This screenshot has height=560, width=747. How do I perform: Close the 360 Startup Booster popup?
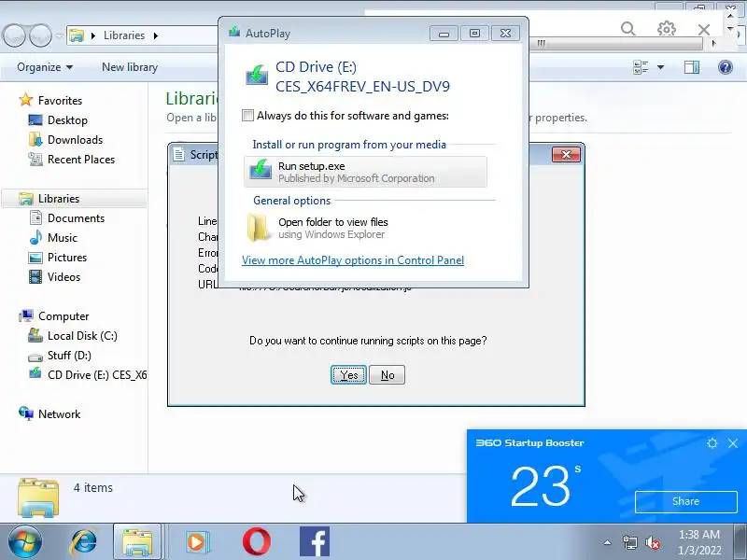click(x=733, y=443)
